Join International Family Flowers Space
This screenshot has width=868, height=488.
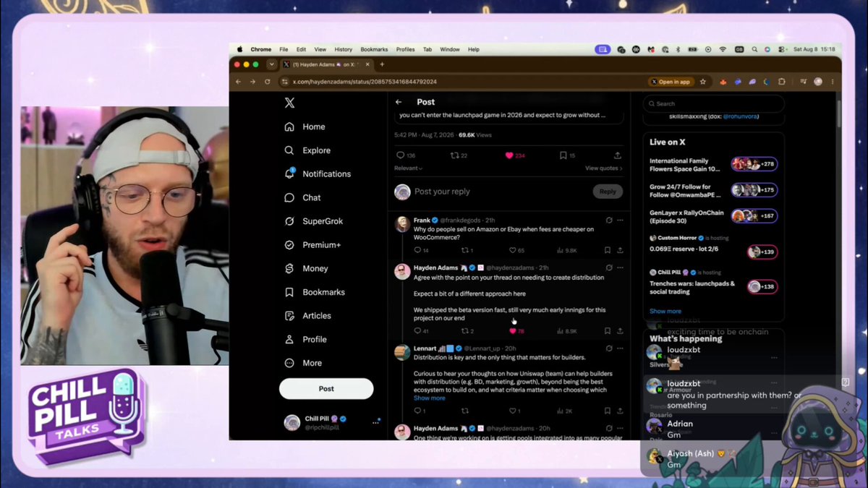(712, 165)
